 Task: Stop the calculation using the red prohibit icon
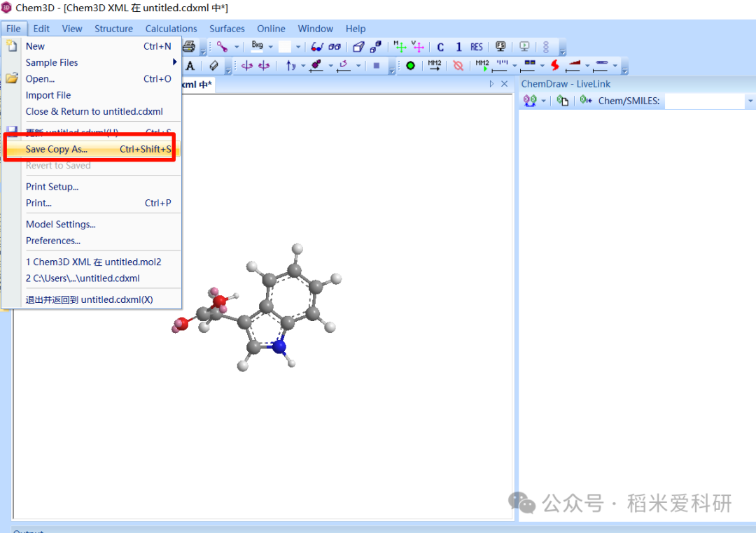pyautogui.click(x=458, y=66)
